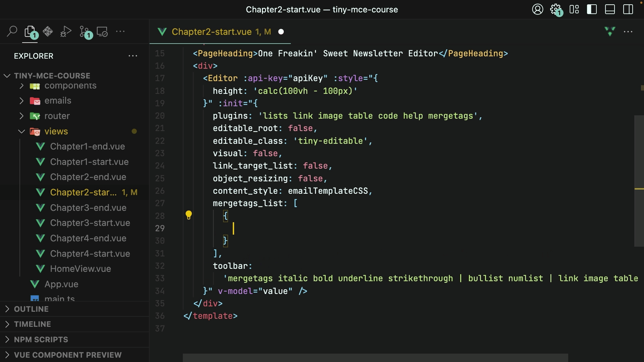Open Chapter2-end.vue file
This screenshot has height=362, width=644.
click(x=88, y=177)
